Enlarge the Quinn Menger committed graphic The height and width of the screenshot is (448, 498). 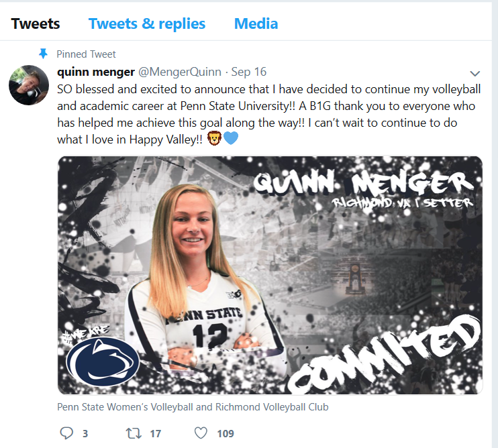pos(270,275)
